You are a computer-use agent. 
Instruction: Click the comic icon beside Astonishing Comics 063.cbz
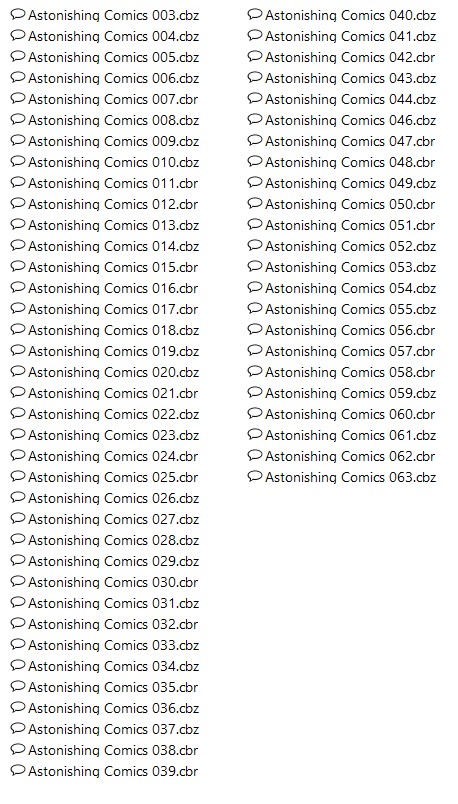[x=255, y=476]
